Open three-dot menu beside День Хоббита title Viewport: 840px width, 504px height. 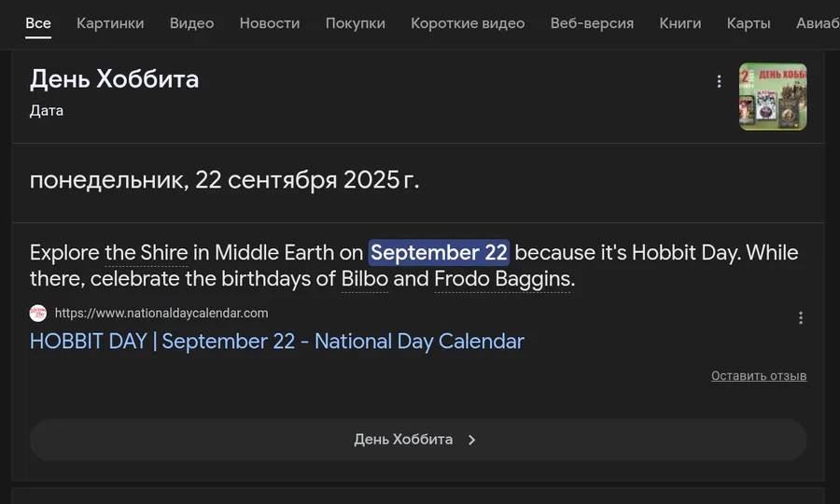click(x=719, y=81)
